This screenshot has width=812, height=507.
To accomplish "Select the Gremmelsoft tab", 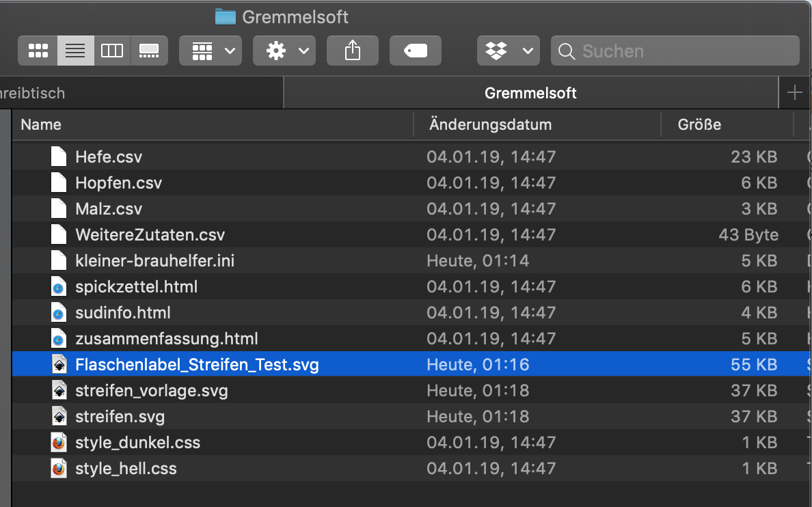I will [x=530, y=93].
